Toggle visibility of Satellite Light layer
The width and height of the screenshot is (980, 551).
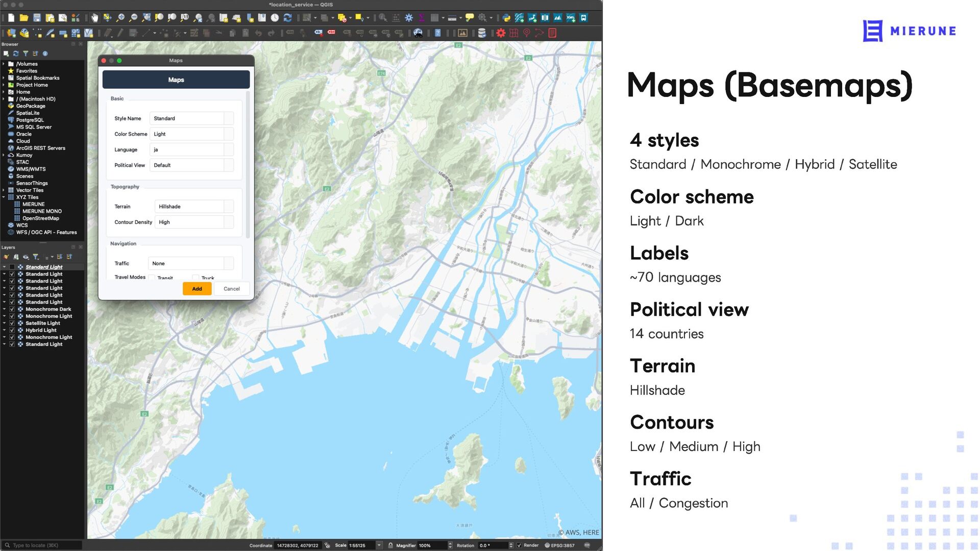pos(12,323)
